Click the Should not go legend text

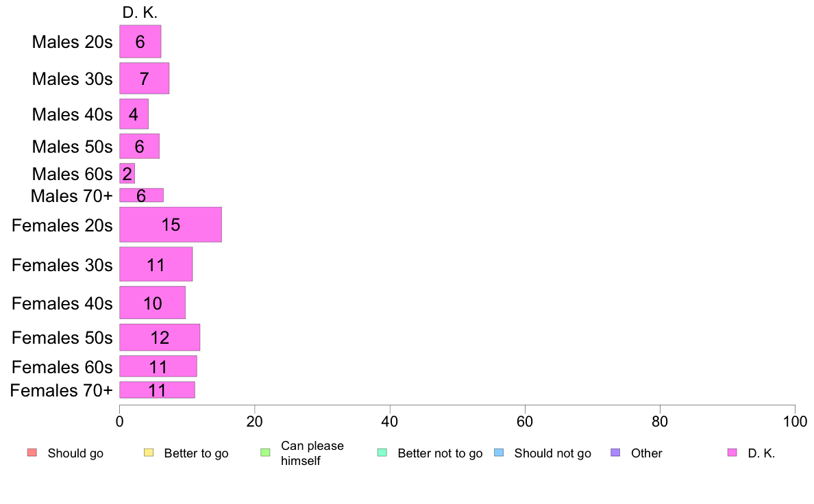(553, 453)
